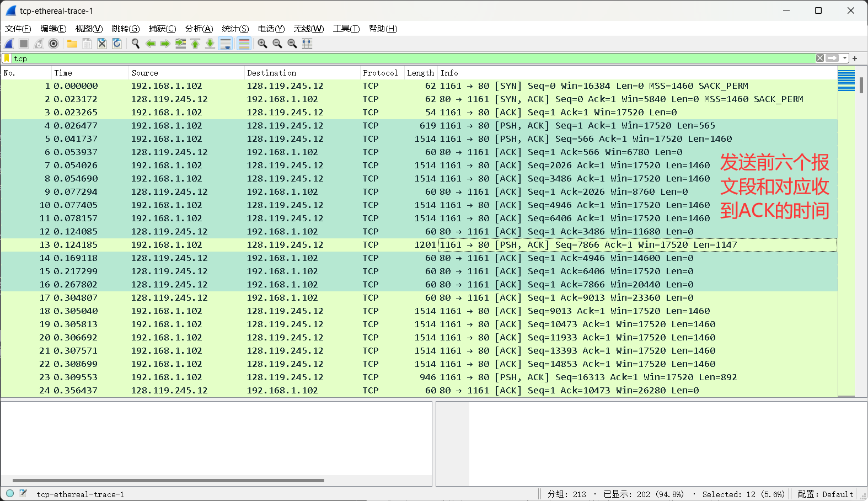
Task: Open the 工具(T) menu
Action: [346, 29]
